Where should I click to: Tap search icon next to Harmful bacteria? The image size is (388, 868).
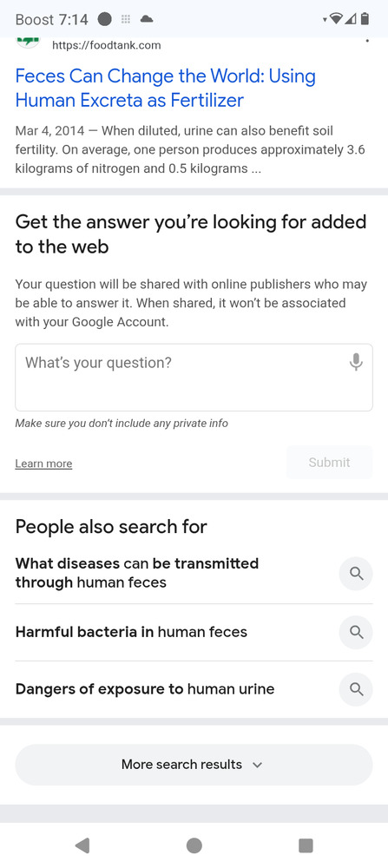tap(356, 632)
